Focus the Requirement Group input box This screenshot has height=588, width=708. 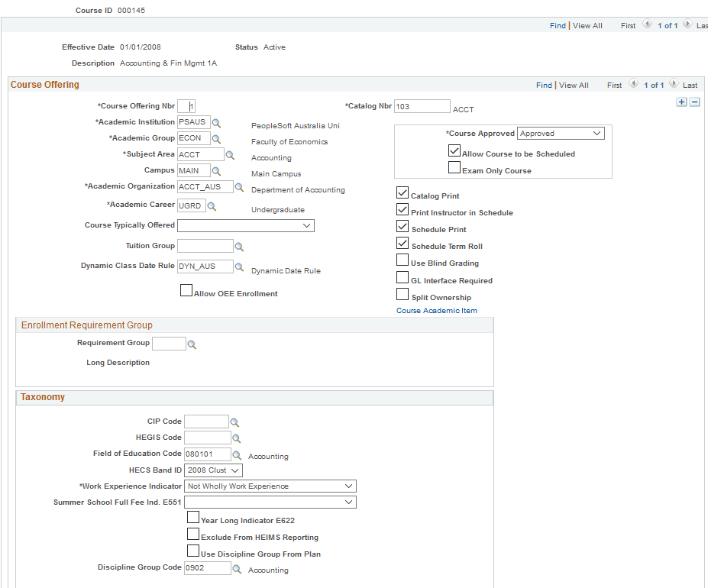click(x=169, y=344)
